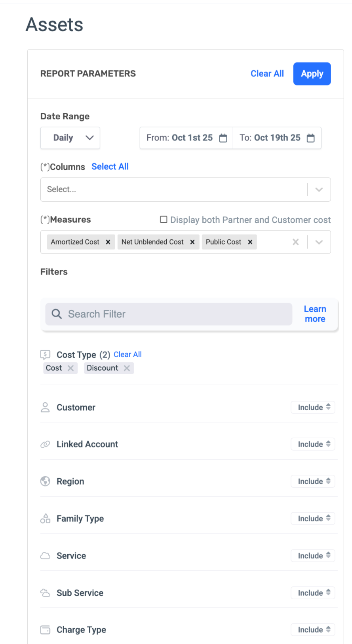Expand the Measures dropdown arrow

(x=319, y=242)
